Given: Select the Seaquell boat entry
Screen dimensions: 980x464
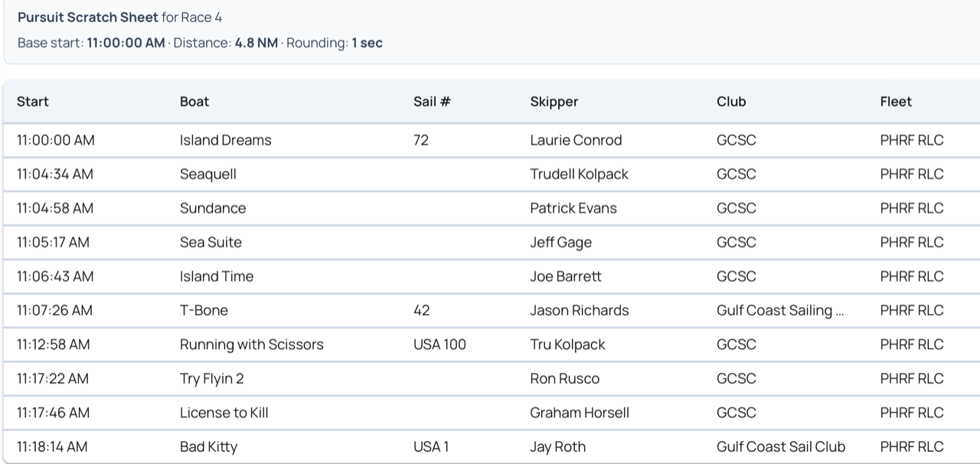Looking at the screenshot, I should tap(208, 174).
